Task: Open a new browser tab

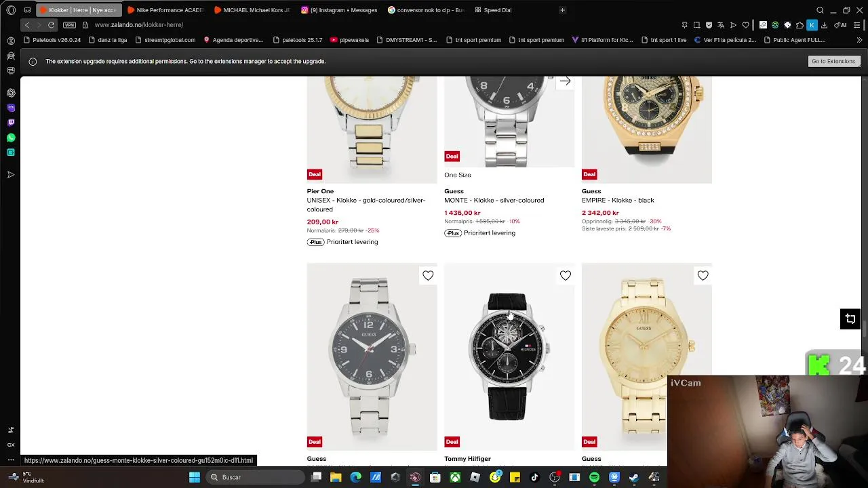Action: (562, 10)
